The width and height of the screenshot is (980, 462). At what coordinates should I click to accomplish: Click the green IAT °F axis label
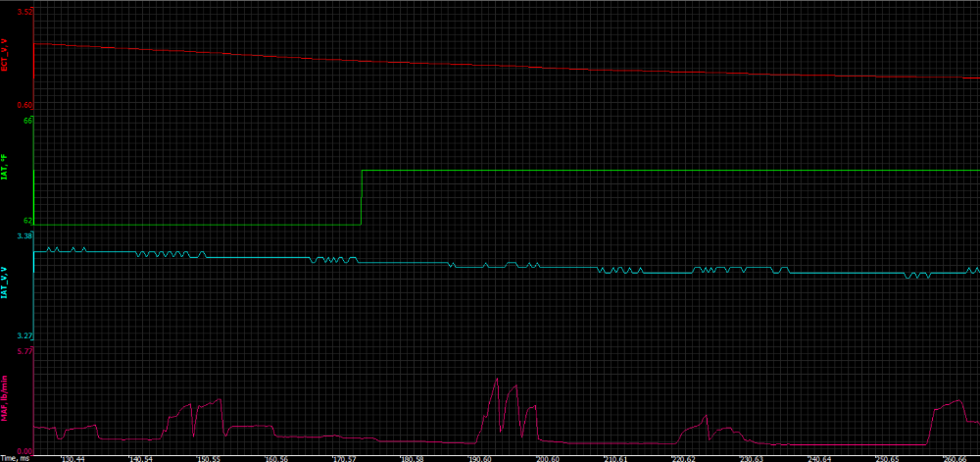(x=6, y=173)
